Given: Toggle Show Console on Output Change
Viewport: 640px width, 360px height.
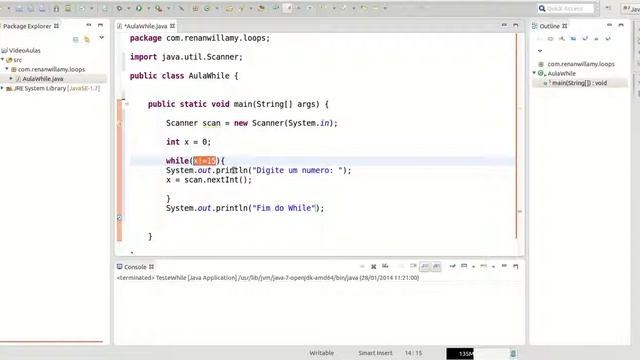Looking at the screenshot, I should [425, 267].
